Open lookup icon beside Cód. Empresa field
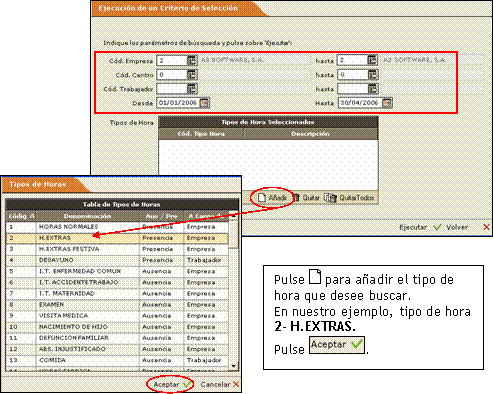 point(192,60)
